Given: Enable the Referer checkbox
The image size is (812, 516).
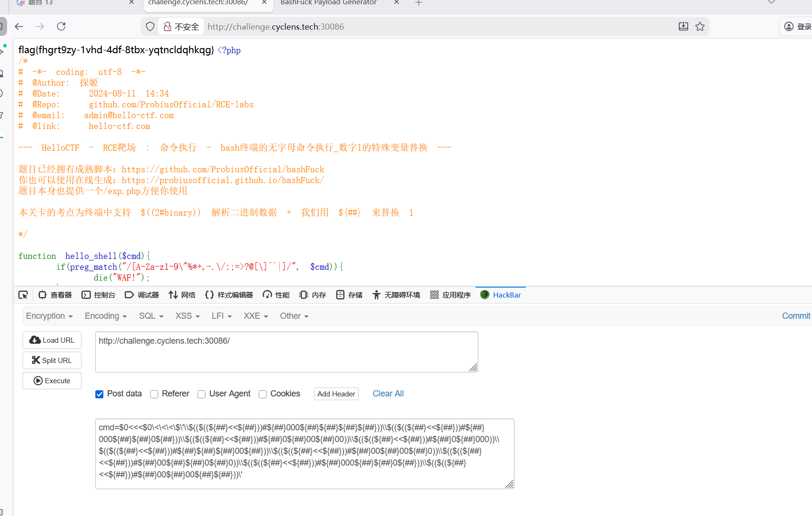Looking at the screenshot, I should 154,394.
